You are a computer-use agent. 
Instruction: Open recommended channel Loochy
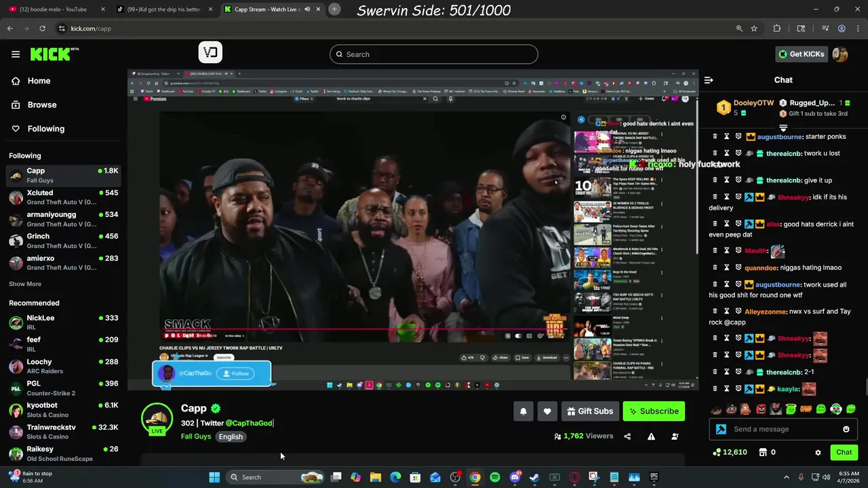tap(64, 366)
